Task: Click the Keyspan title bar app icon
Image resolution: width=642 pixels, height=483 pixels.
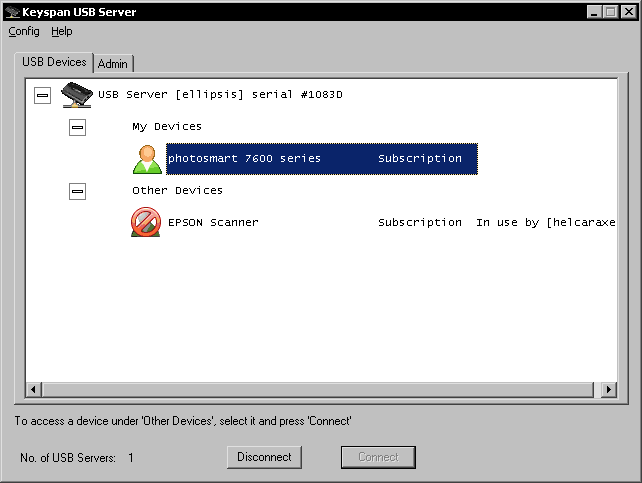Action: (12, 12)
